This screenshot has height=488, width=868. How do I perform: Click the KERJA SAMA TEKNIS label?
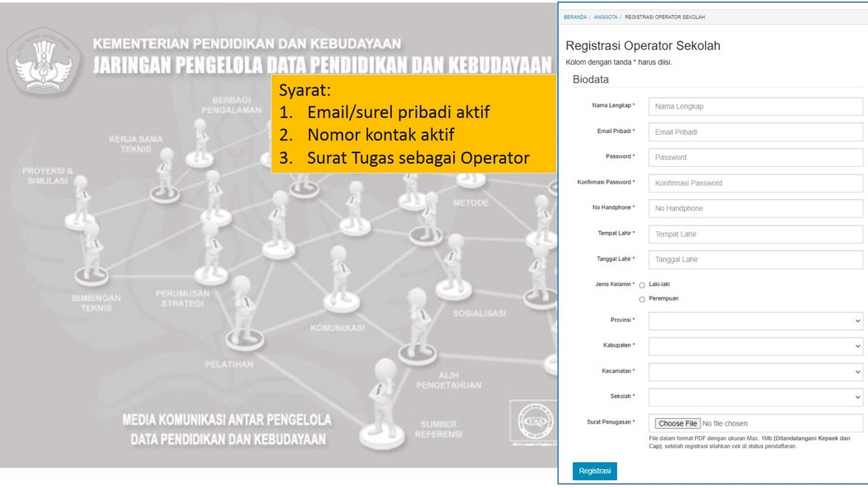click(x=136, y=144)
